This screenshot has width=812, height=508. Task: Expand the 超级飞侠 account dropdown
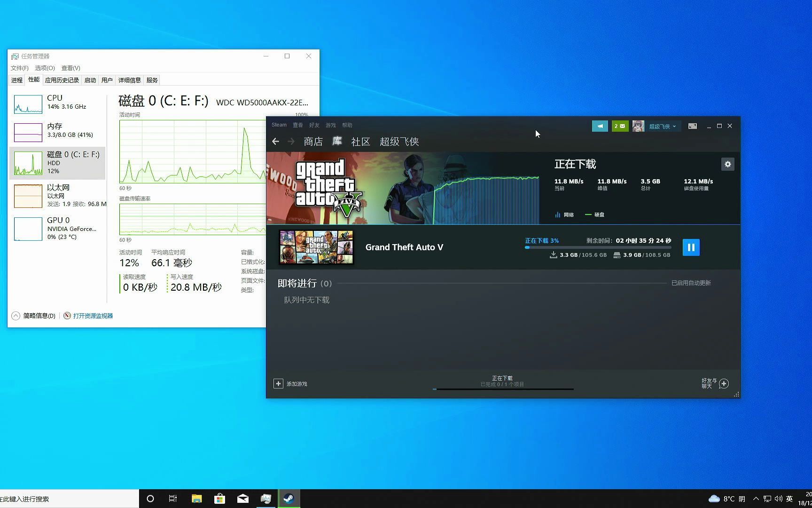663,126
